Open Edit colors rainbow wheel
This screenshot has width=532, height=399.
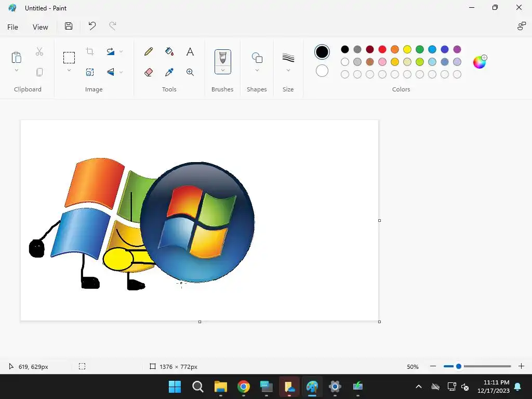pos(480,62)
